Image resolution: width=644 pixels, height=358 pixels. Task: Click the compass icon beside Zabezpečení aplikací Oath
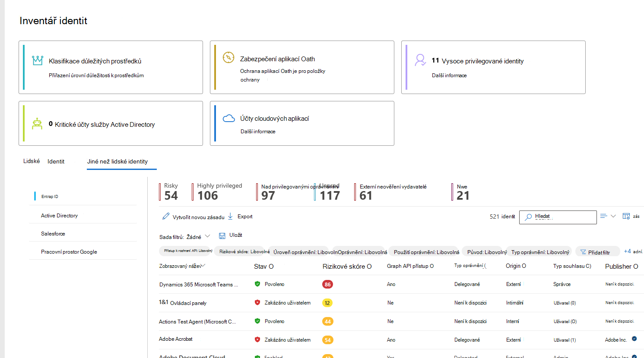click(228, 57)
